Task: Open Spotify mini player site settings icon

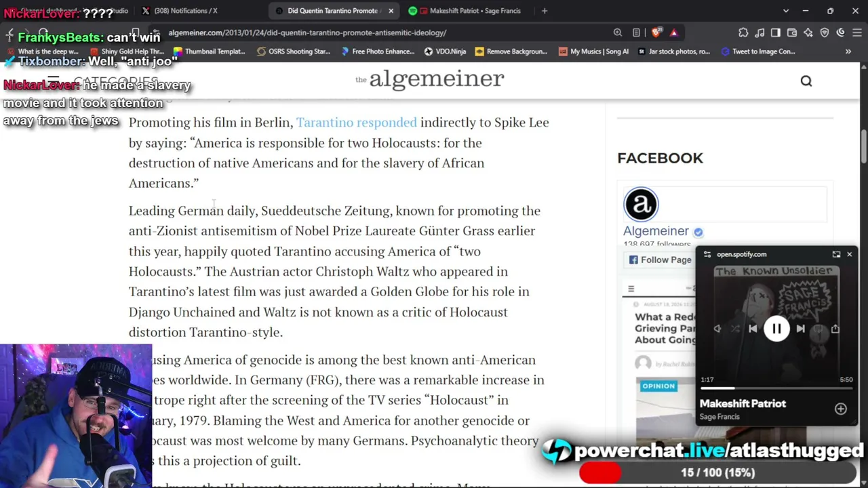Action: [x=707, y=254]
